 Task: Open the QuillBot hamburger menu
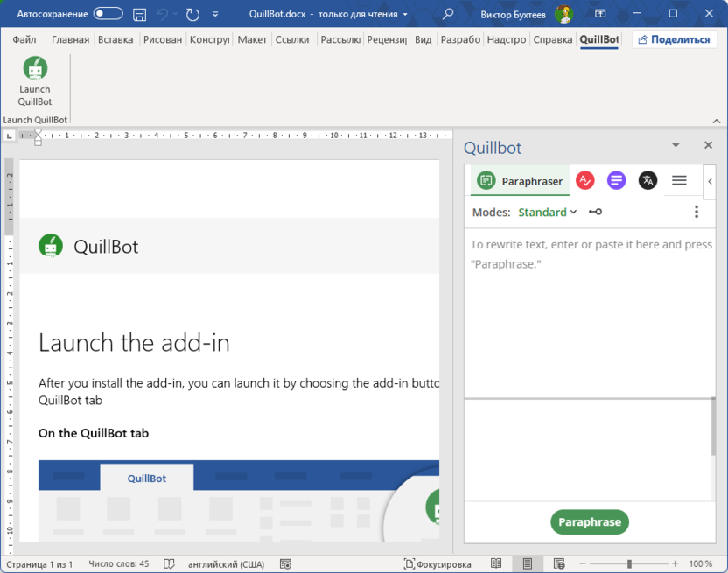click(x=679, y=180)
